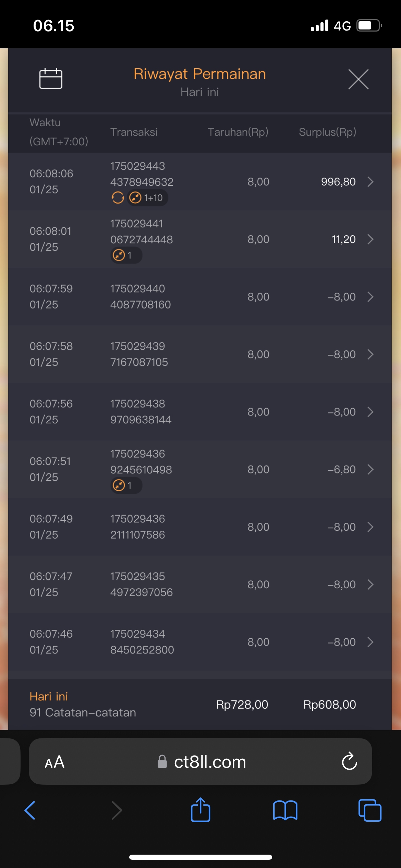Show Safari open tabs icon

point(369,810)
